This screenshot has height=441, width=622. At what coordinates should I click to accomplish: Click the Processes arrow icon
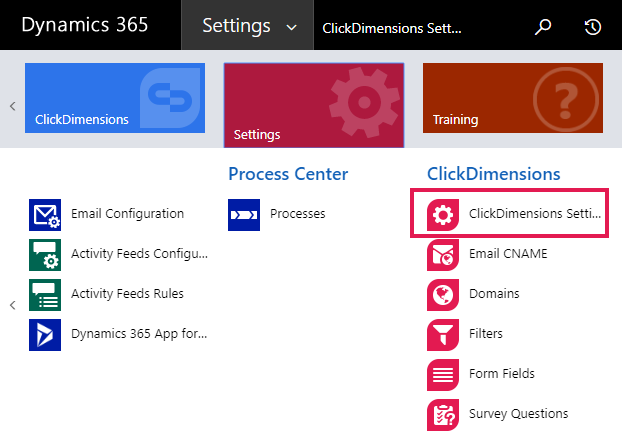coord(244,215)
